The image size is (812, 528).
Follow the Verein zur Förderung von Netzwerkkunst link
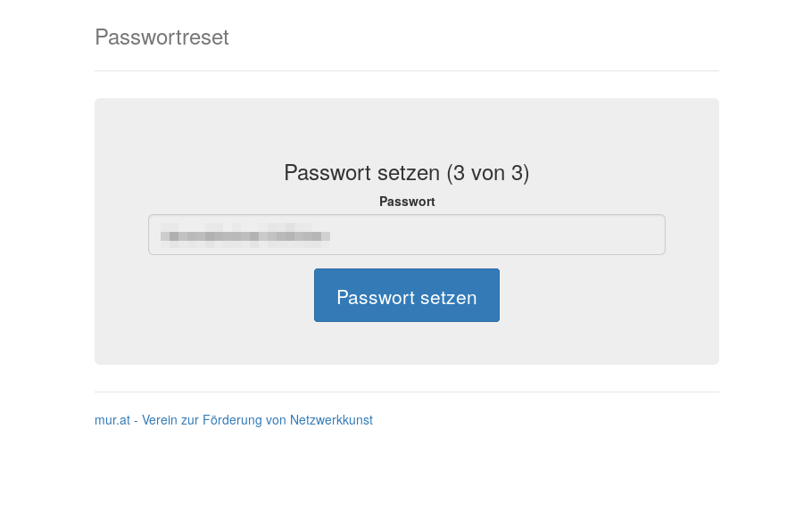click(x=257, y=420)
